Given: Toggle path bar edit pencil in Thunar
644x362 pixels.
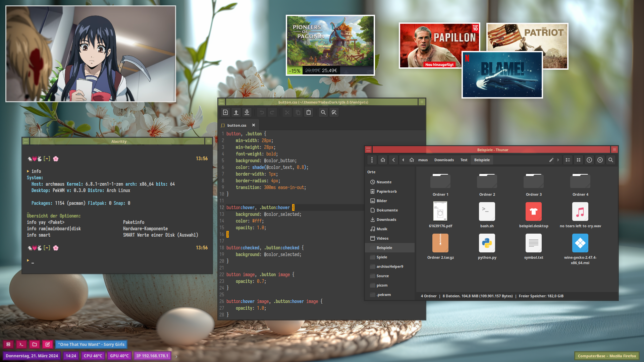Looking at the screenshot, I should 551,160.
